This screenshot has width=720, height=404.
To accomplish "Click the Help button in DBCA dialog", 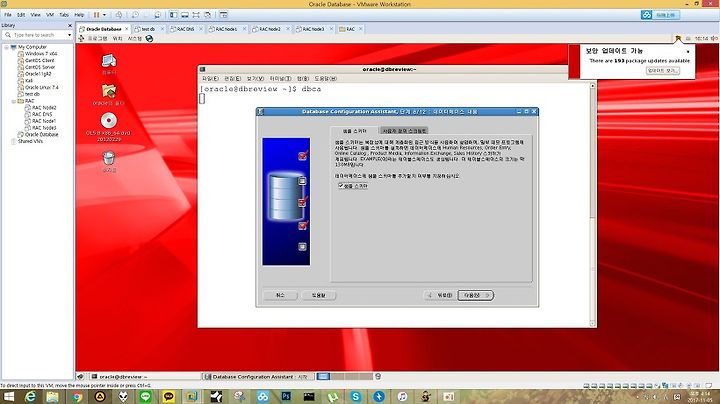I will click(319, 295).
